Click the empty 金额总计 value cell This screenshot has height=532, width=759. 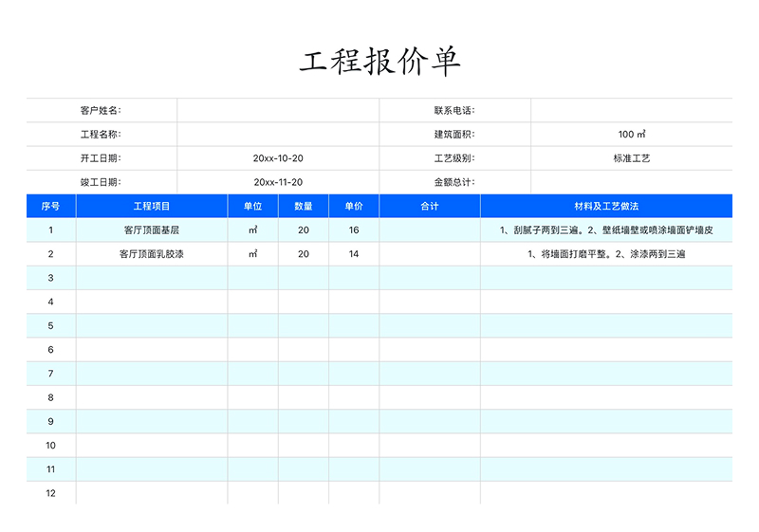pyautogui.click(x=631, y=182)
